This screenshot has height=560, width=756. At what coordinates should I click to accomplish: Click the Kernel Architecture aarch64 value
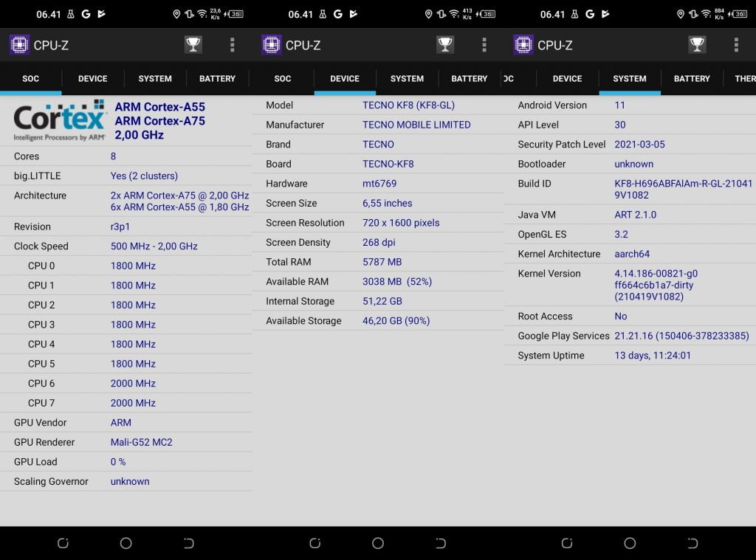pyautogui.click(x=632, y=254)
